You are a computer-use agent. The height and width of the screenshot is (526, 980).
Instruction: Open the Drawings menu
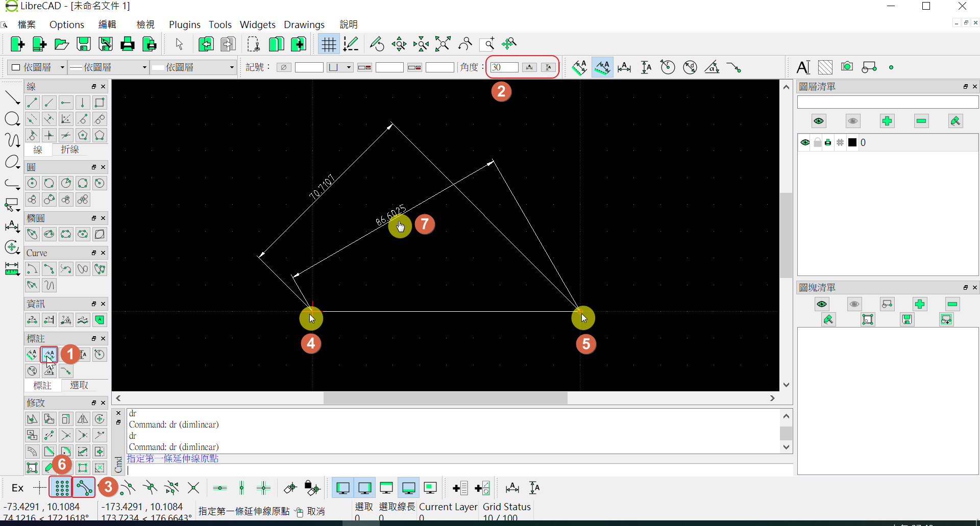[304, 24]
